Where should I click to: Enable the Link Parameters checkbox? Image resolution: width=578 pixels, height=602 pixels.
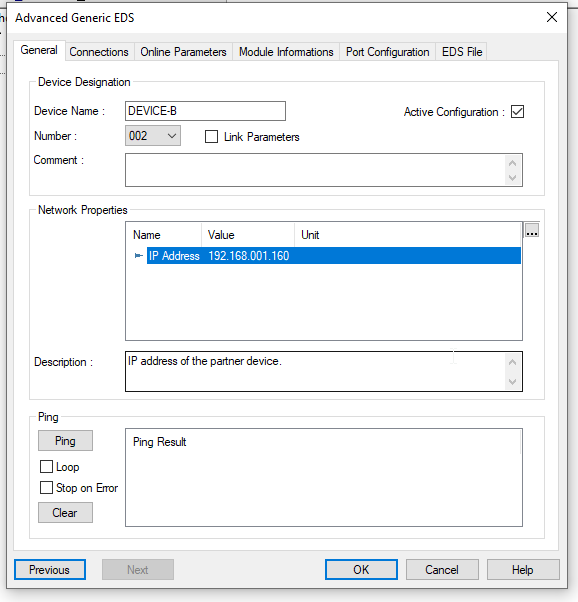pos(211,137)
